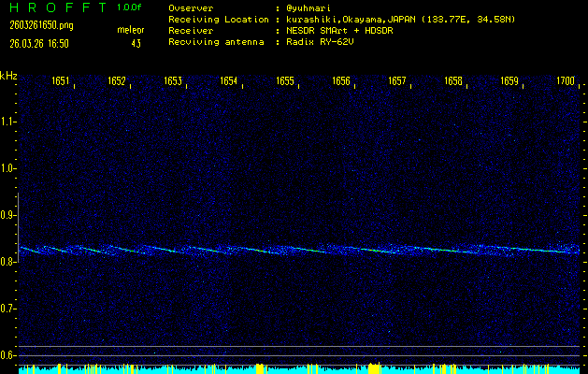Click the 1653 time marker
Image resolution: width=588 pixels, height=374 pixels.
pos(173,81)
